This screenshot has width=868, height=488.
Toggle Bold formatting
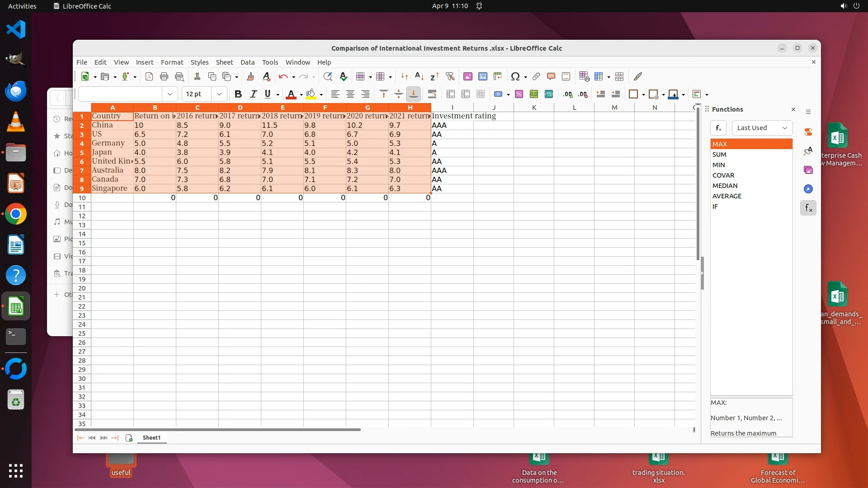(x=238, y=94)
